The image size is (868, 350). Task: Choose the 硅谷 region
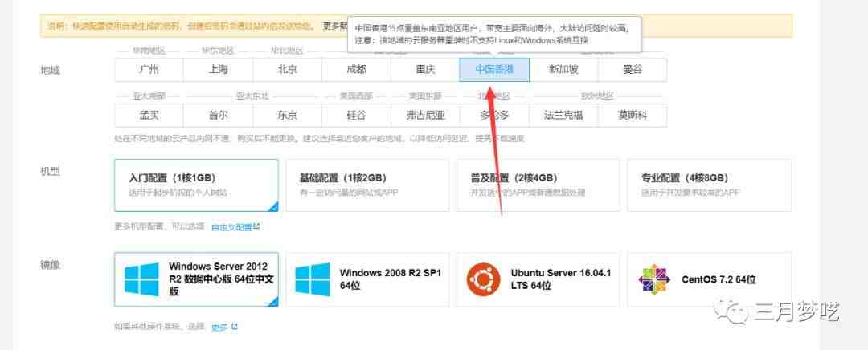[356, 115]
